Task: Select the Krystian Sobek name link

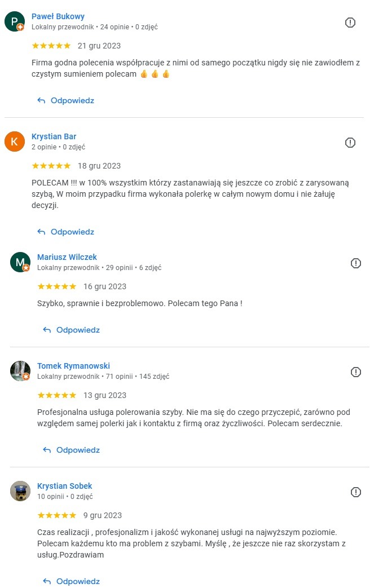Action: pos(65,485)
